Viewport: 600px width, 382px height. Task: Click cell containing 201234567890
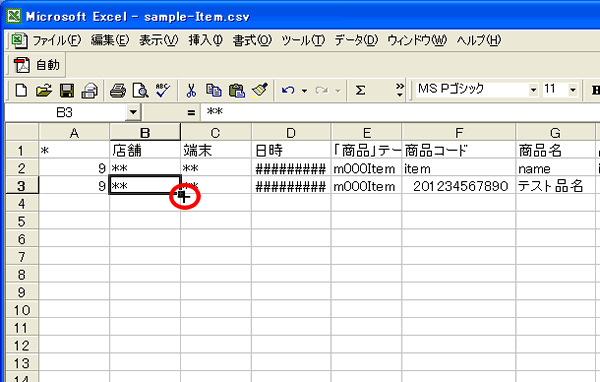click(459, 186)
